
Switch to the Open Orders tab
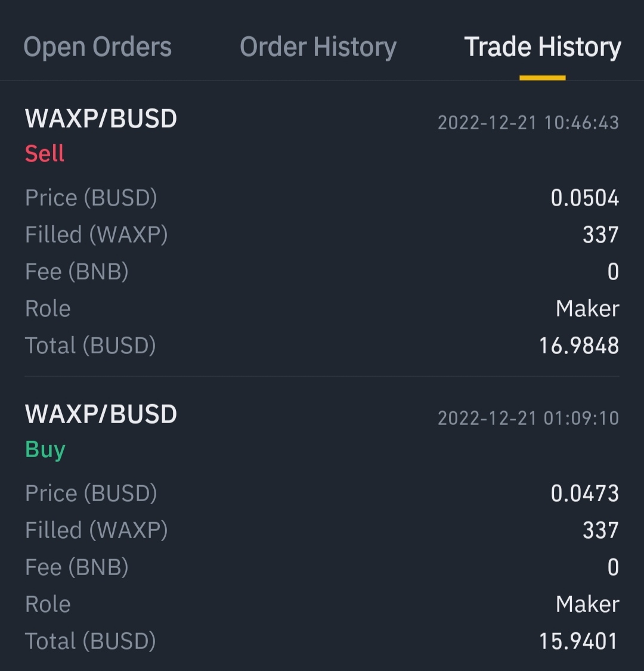98,48
